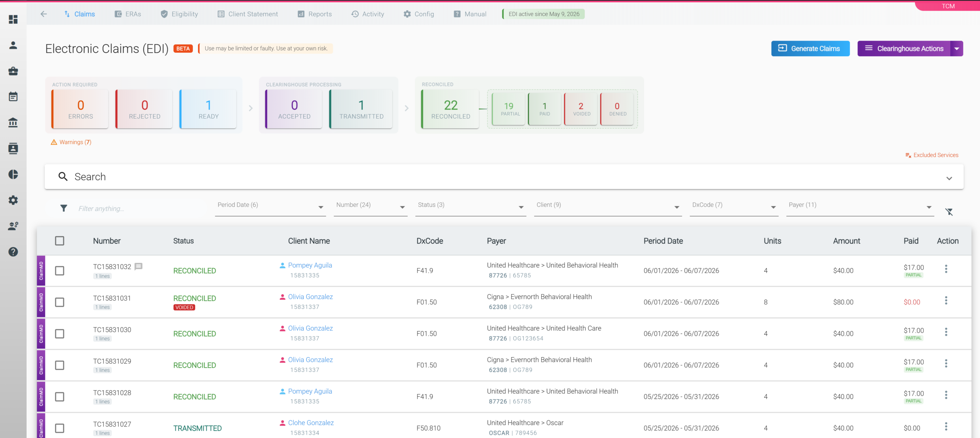Expand the Search panel chevron
Viewport: 980px width, 438px height.
[x=949, y=178]
